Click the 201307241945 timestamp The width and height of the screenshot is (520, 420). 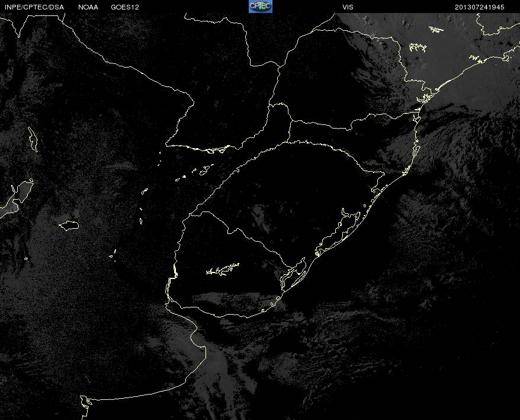click(480, 7)
